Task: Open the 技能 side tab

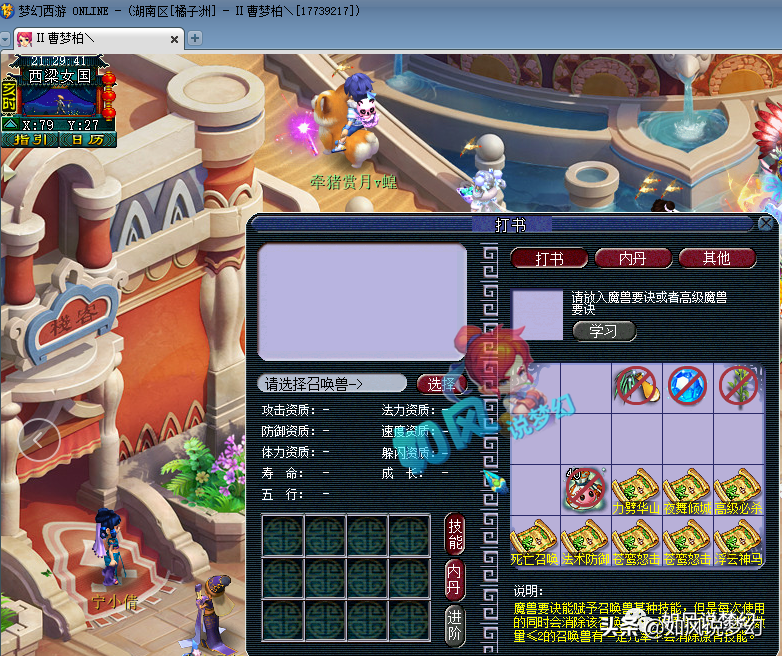Action: pyautogui.click(x=455, y=534)
